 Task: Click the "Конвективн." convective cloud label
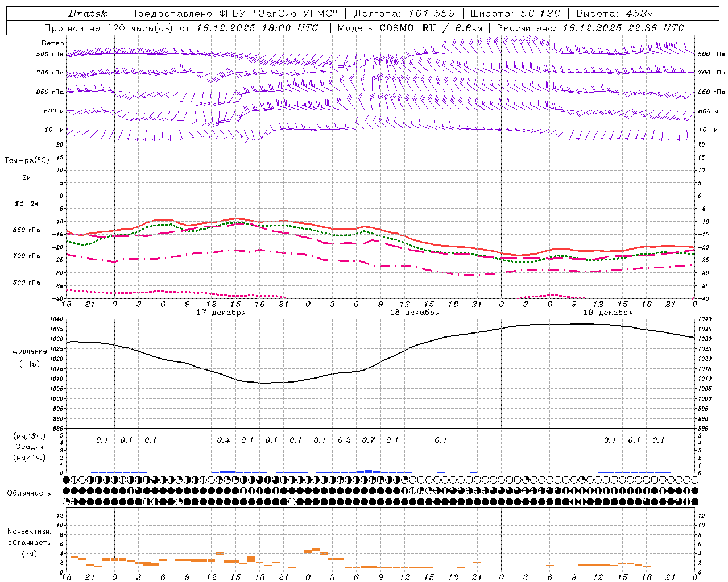[x=29, y=531]
